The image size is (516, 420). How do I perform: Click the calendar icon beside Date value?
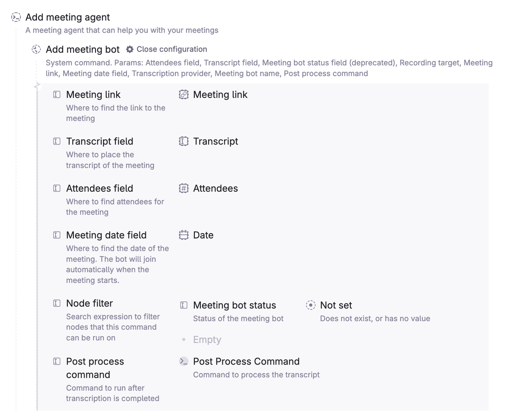[x=184, y=235]
